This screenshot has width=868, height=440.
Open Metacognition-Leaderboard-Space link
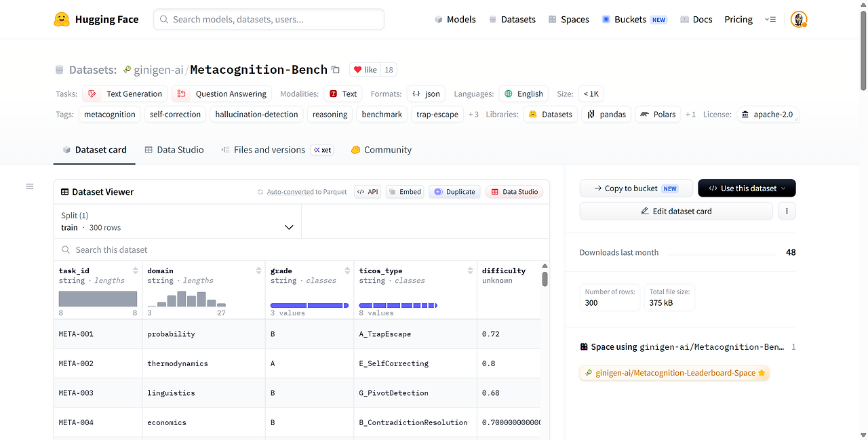[675, 373]
